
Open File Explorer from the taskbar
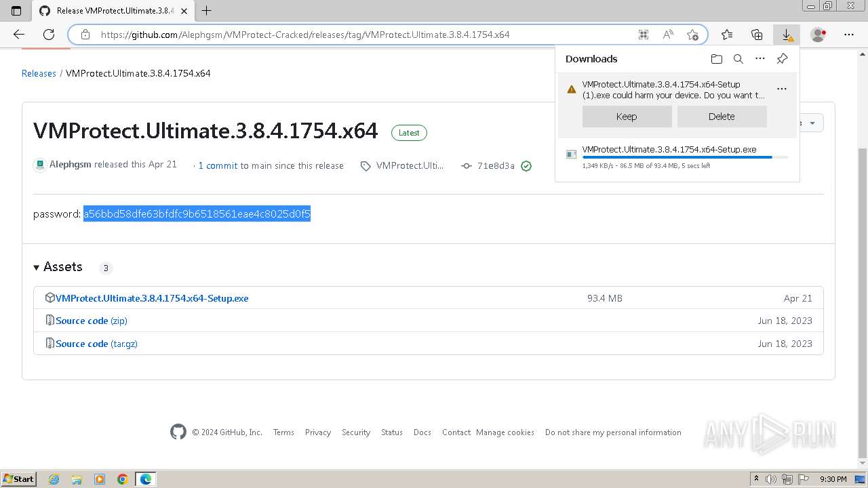tap(77, 479)
